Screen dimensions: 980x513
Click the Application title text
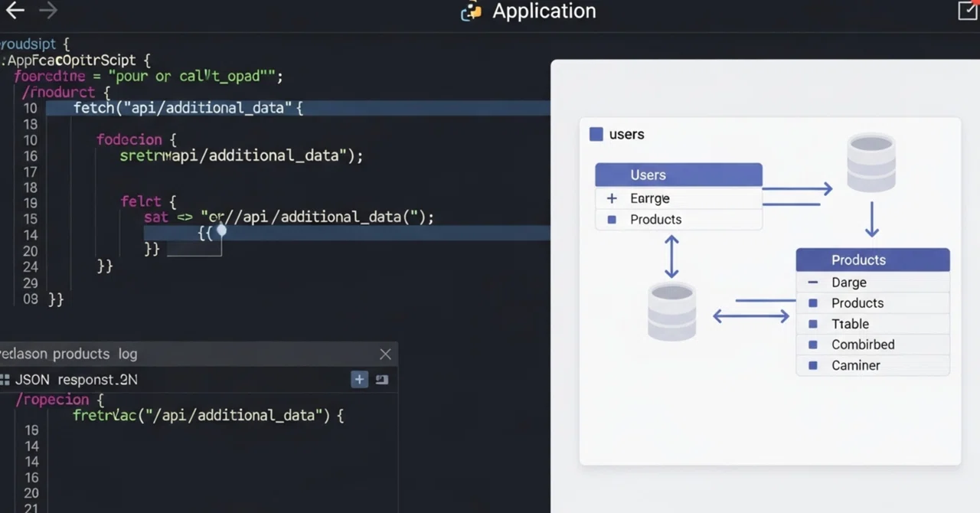pos(544,11)
